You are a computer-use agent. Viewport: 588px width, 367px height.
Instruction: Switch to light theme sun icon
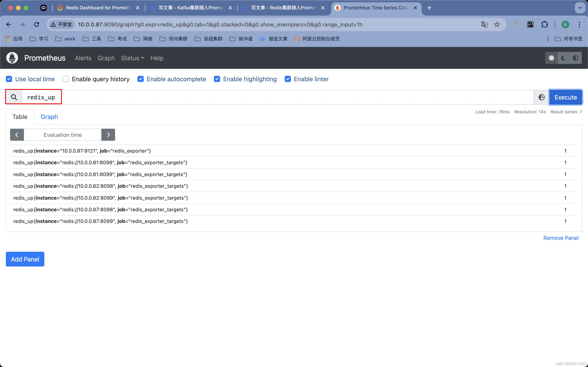point(551,58)
